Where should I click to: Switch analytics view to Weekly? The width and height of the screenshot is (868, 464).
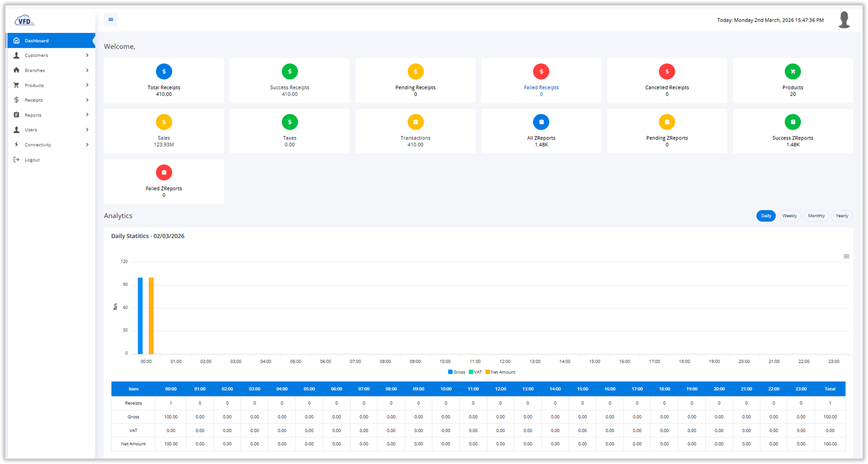[789, 216]
